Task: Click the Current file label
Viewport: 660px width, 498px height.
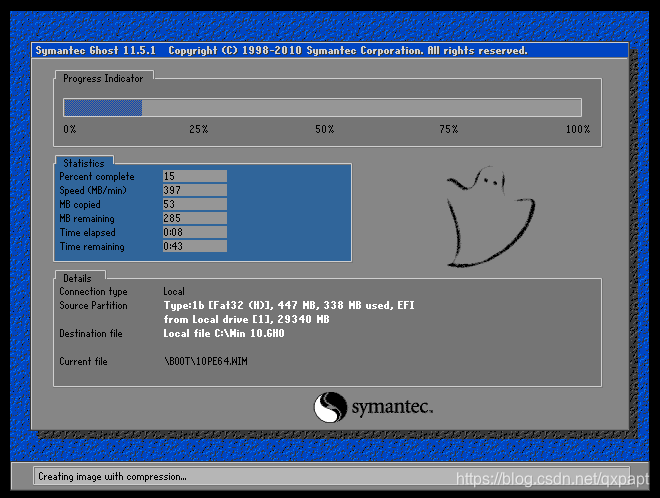Action: [x=83, y=361]
